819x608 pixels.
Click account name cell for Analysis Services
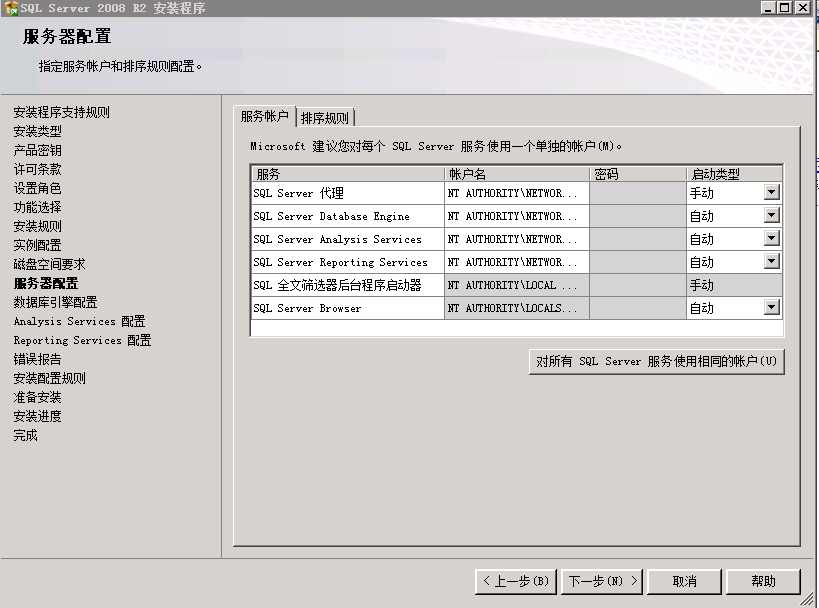pyautogui.click(x=517, y=239)
